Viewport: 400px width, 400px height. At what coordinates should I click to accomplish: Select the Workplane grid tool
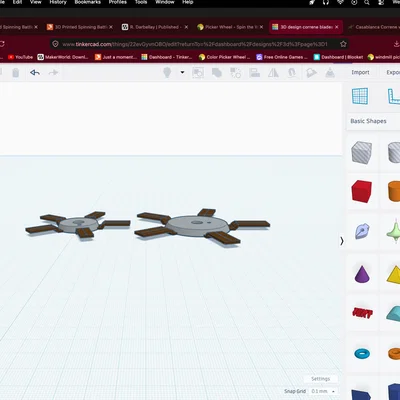[x=360, y=96]
